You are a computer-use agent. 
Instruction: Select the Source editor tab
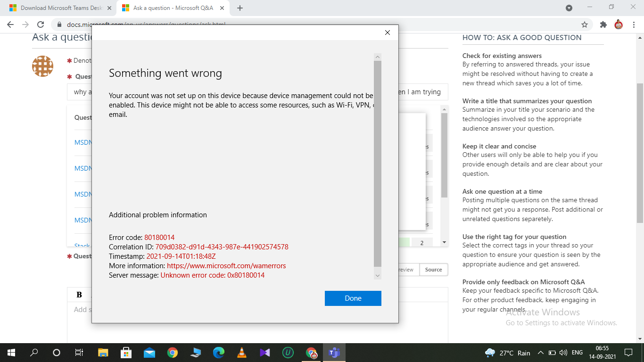point(433,270)
